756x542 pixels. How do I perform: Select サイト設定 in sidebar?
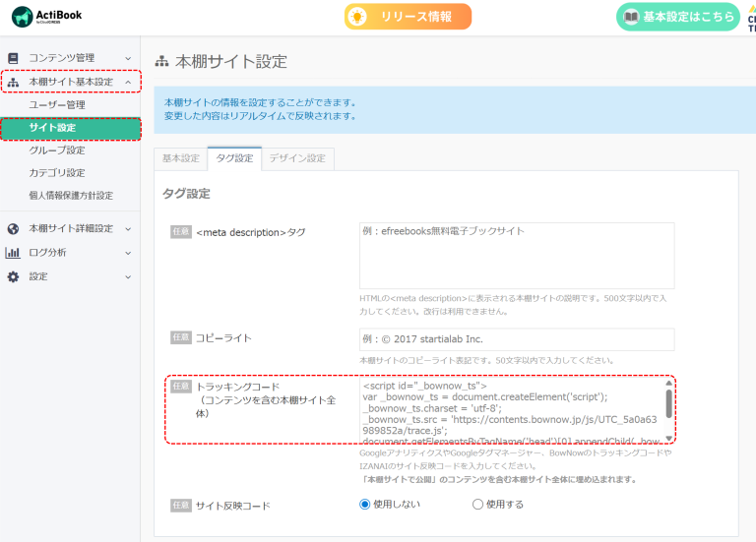(71, 128)
